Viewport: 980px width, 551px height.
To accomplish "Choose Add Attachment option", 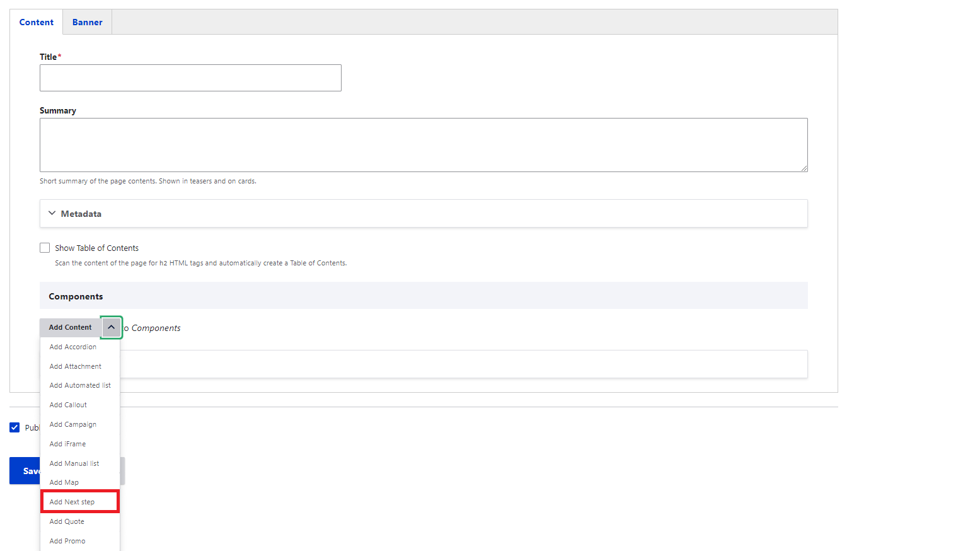I will click(x=75, y=366).
